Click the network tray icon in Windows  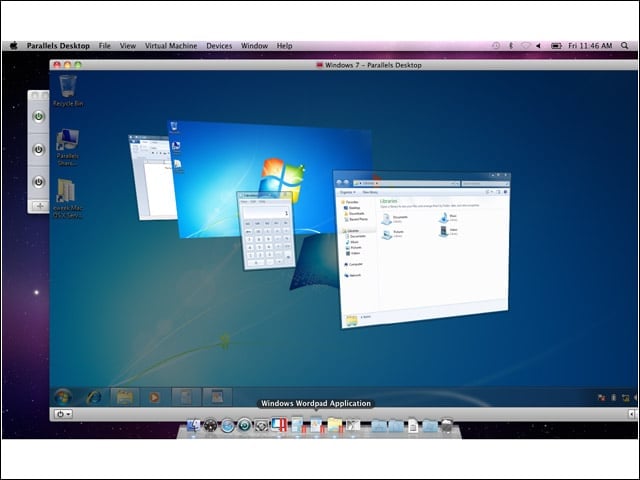click(x=625, y=398)
